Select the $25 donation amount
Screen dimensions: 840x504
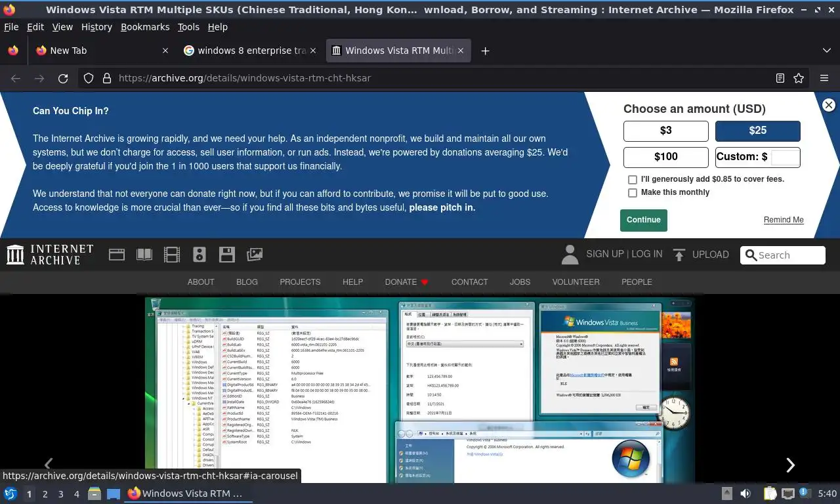pos(758,131)
